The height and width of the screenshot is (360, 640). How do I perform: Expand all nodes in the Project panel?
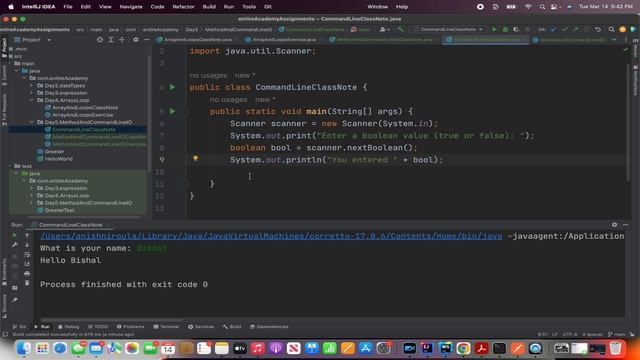tap(111, 40)
